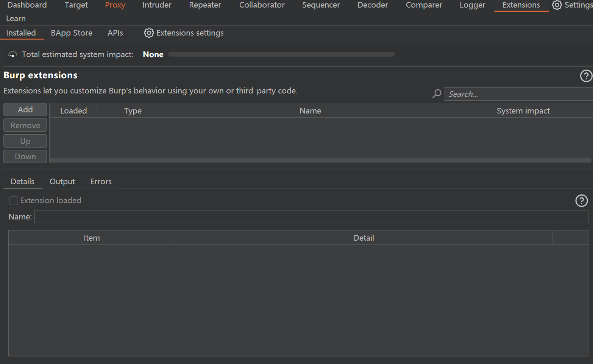This screenshot has width=593, height=364.
Task: Open Extensions settings gear icon
Action: click(x=149, y=33)
